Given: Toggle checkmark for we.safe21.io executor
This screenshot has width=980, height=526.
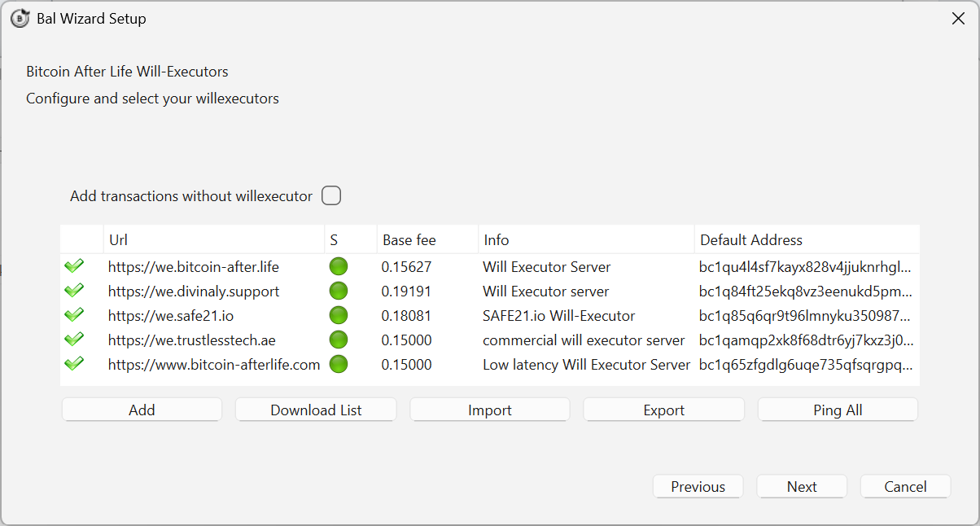Looking at the screenshot, I should point(74,315).
